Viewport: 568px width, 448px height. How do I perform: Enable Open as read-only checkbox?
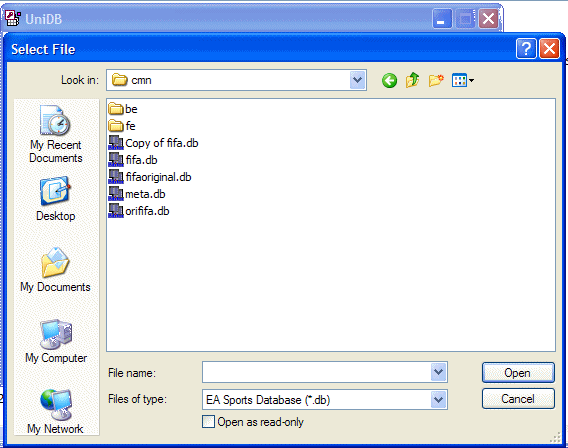coord(208,422)
